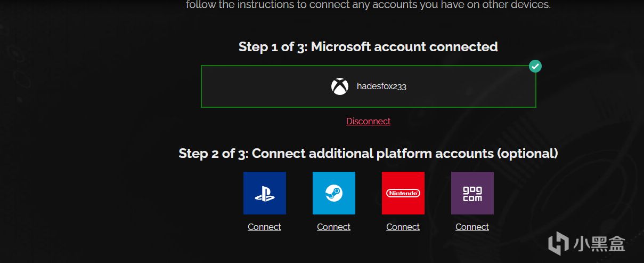The width and height of the screenshot is (644, 263).
Task: Select the PlayStation platform tile
Action: (x=265, y=193)
